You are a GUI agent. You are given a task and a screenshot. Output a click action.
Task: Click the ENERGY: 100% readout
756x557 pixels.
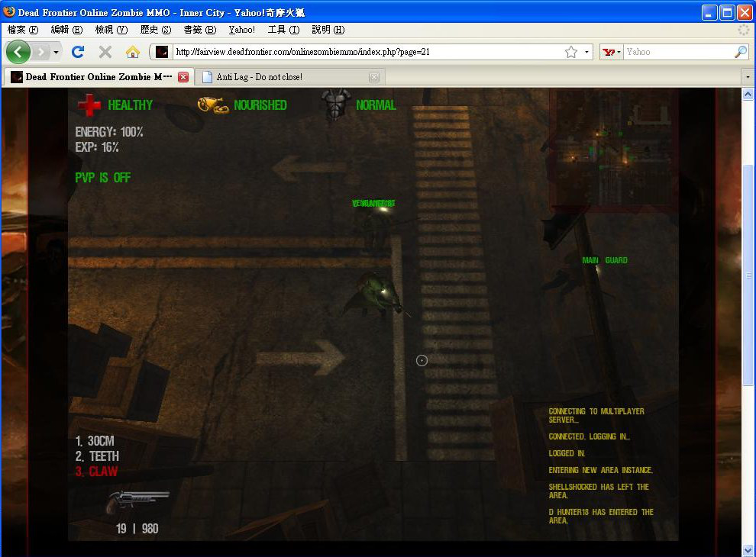pyautogui.click(x=109, y=132)
